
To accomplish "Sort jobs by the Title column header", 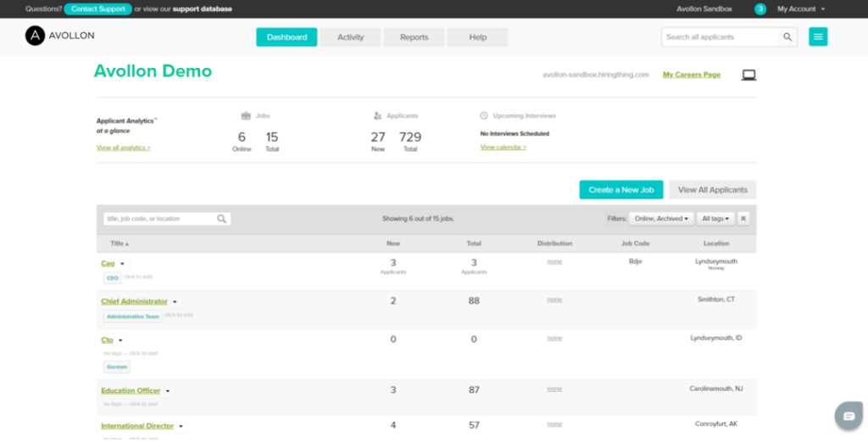I will pos(119,243).
